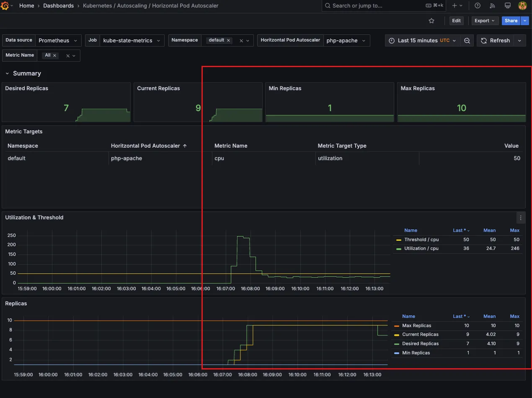
Task: Expand the Share options arrow
Action: [x=524, y=21]
